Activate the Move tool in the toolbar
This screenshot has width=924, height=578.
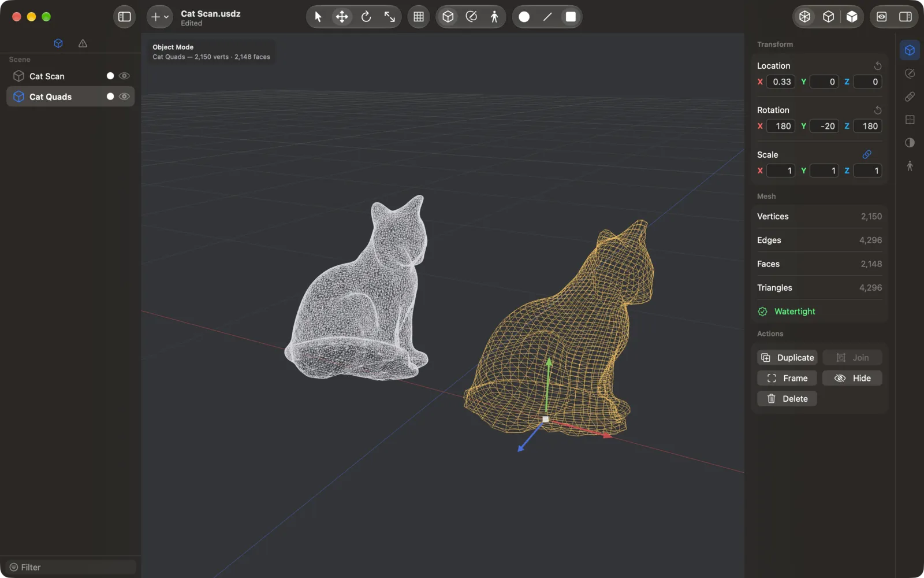[342, 17]
